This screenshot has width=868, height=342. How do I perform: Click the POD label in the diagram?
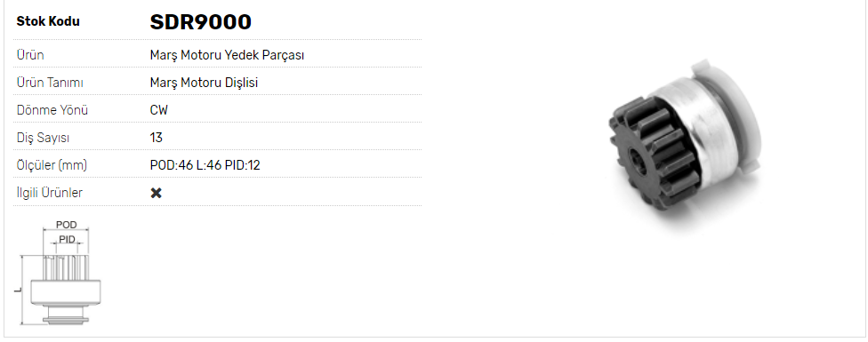tap(66, 225)
